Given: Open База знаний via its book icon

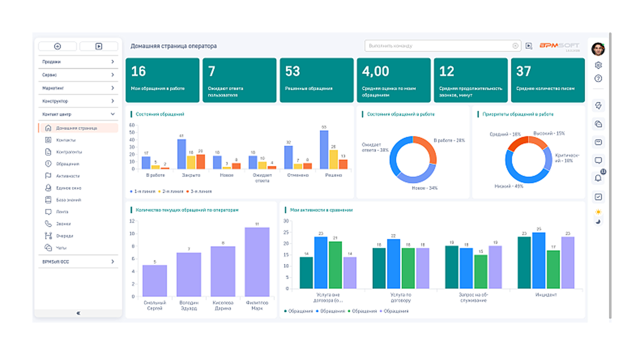Looking at the screenshot, I should click(x=48, y=200).
